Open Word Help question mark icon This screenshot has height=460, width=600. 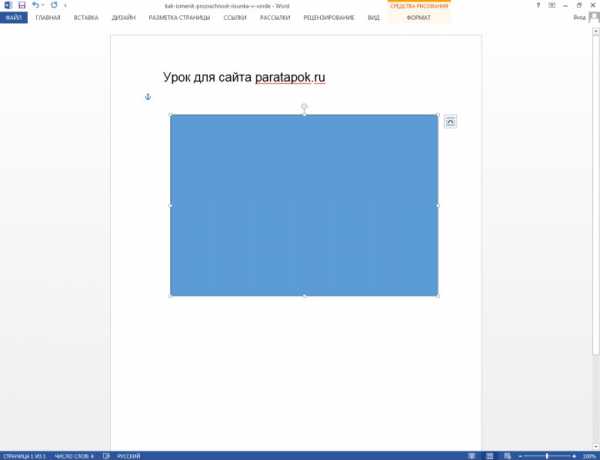[x=538, y=5]
